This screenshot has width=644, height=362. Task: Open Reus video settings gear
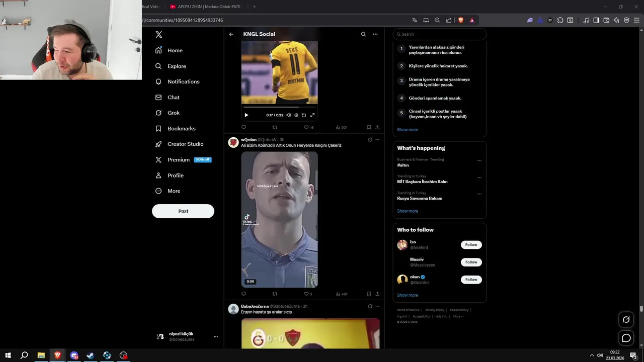point(296,115)
